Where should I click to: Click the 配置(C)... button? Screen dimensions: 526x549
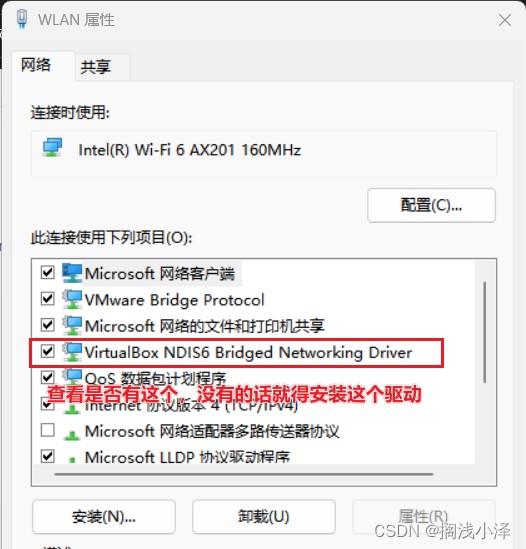(431, 205)
